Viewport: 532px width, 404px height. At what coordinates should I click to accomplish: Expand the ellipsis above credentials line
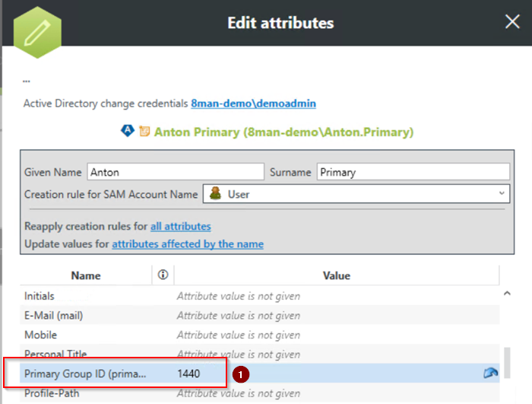pos(27,80)
